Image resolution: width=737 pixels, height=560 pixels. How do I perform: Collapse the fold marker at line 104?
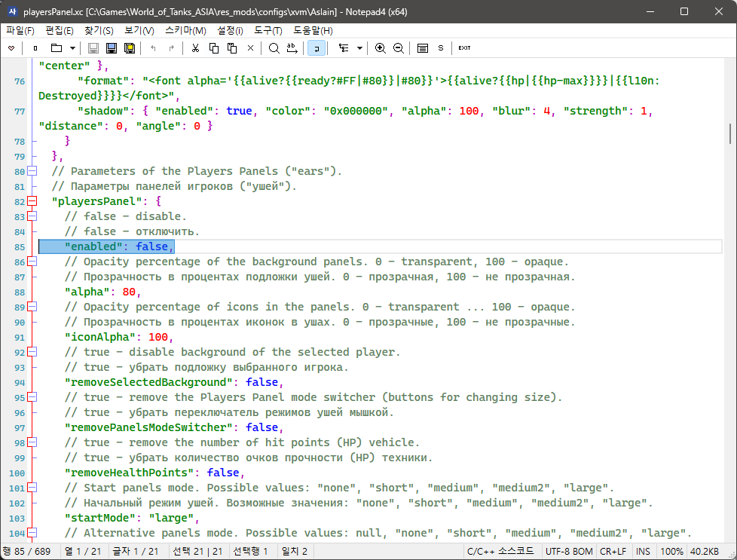pyautogui.click(x=32, y=533)
